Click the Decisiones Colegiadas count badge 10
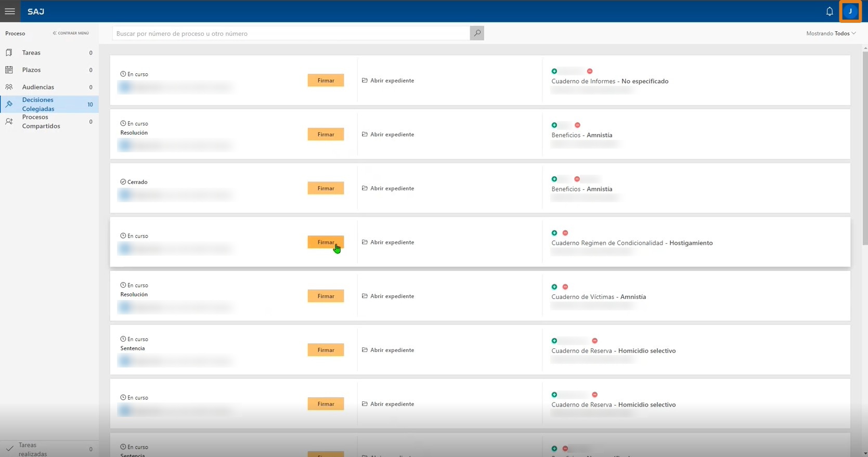 [90, 105]
